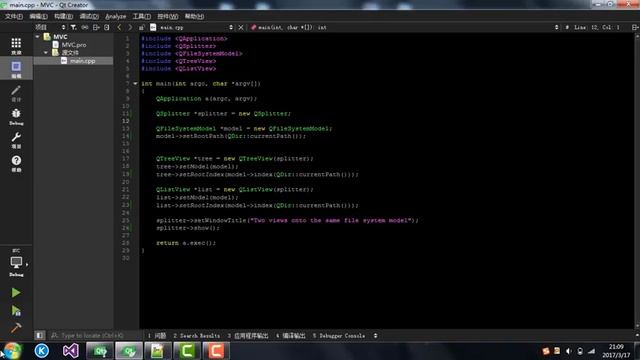Click the Line 12, Col 1 indicator
This screenshot has width=640, height=360.
coord(597,27)
